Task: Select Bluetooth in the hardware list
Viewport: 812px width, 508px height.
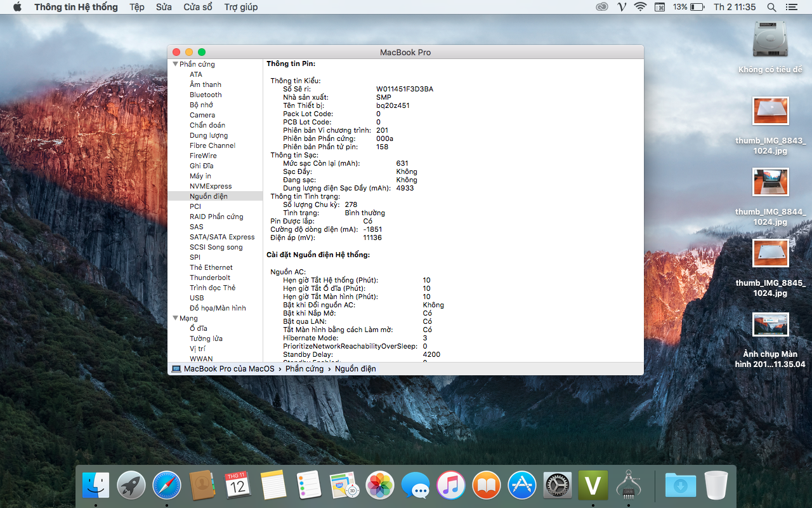Action: click(x=206, y=95)
